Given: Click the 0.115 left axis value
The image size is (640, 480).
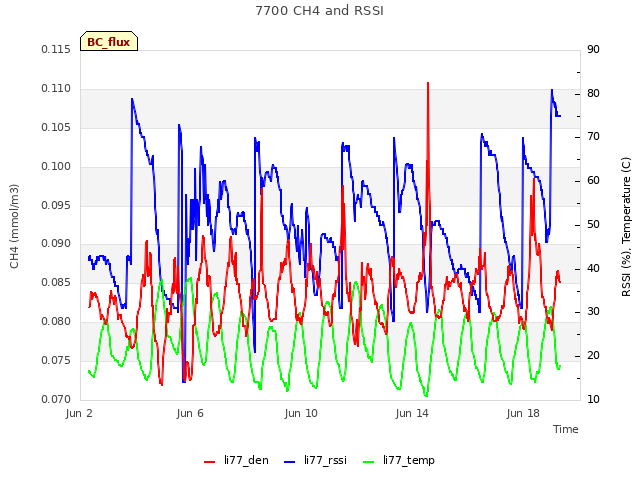Looking at the screenshot, I should [x=56, y=49].
